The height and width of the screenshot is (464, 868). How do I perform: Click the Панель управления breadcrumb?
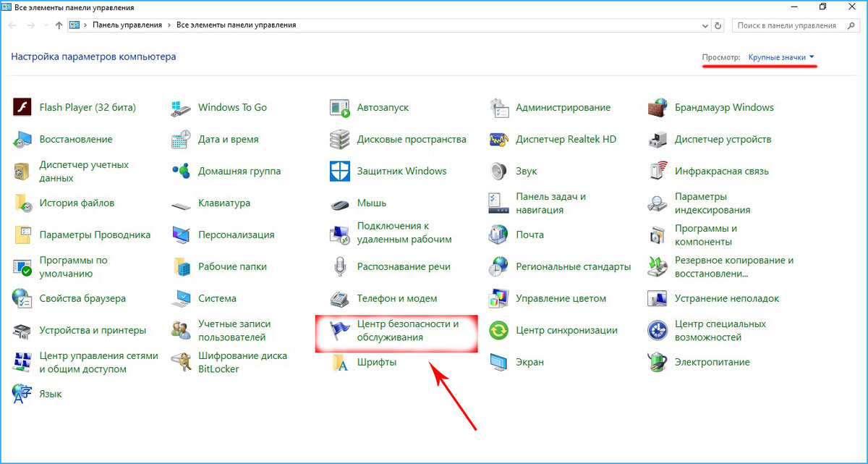tap(127, 25)
